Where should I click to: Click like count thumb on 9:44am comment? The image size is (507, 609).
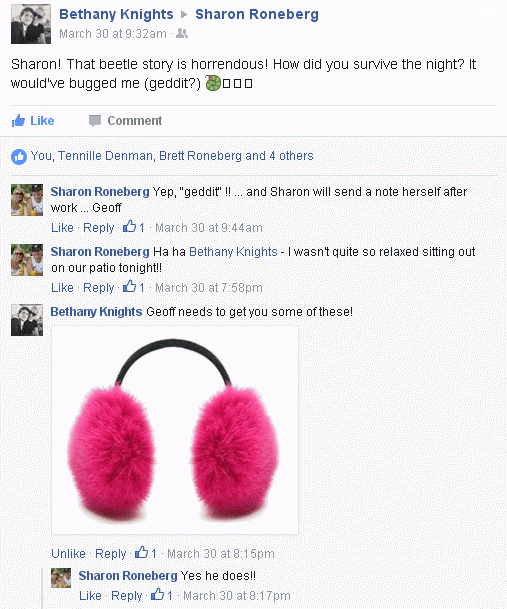pos(129,226)
